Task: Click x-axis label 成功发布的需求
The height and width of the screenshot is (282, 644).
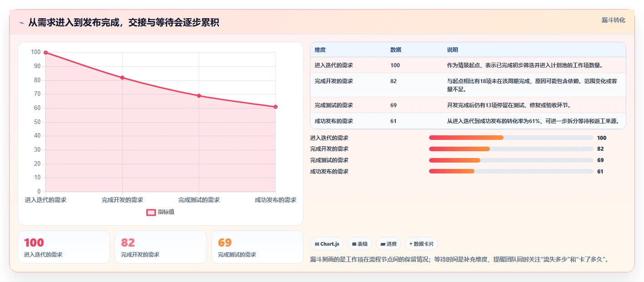Action: tap(275, 200)
